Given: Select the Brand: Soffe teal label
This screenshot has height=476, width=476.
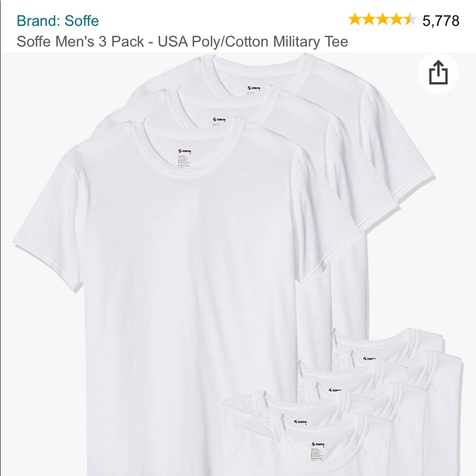Looking at the screenshot, I should [x=57, y=21].
